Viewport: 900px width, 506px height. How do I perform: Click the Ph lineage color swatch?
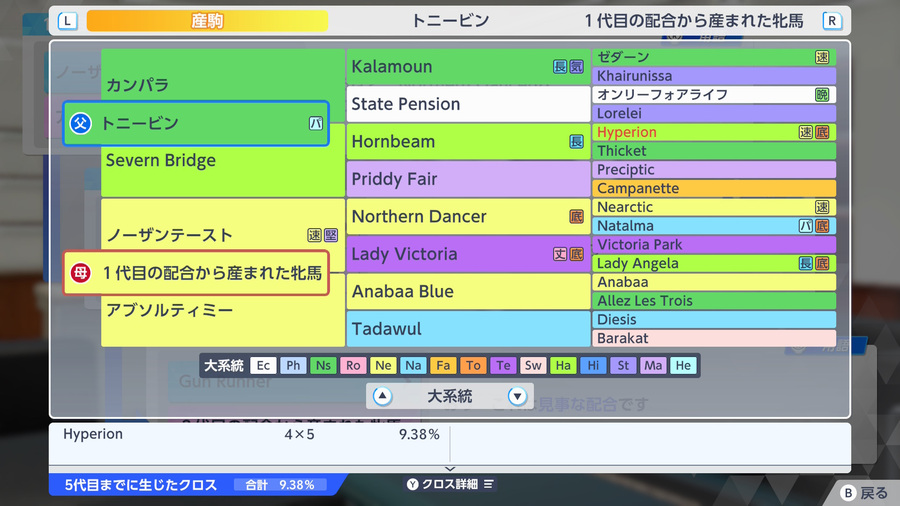[293, 365]
